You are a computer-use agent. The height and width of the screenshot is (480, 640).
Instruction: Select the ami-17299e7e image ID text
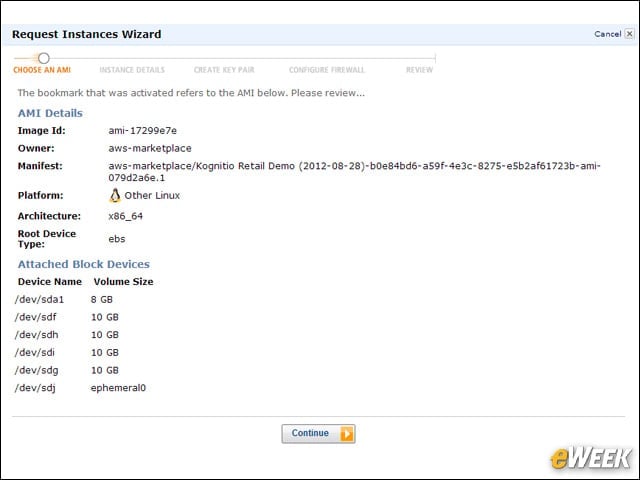142,131
